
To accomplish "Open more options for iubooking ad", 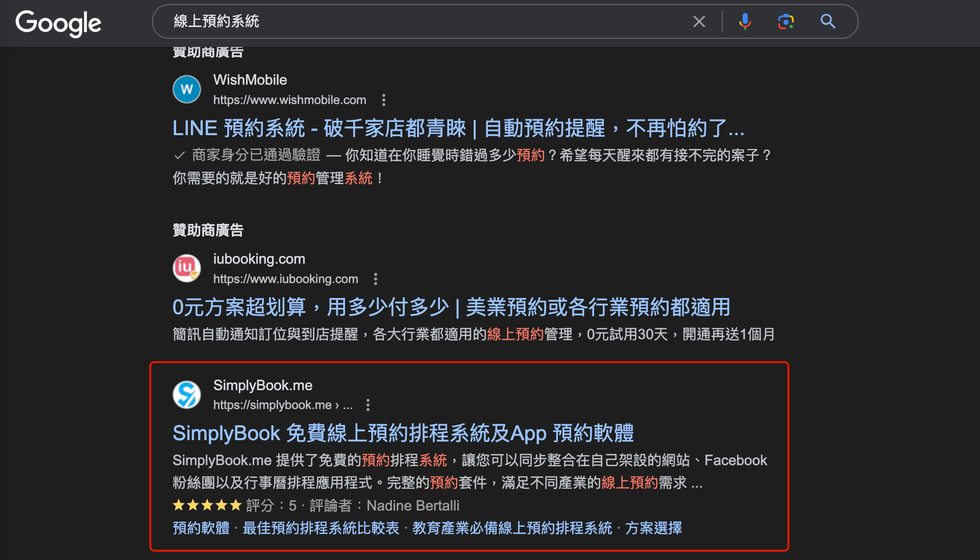I will click(x=376, y=279).
